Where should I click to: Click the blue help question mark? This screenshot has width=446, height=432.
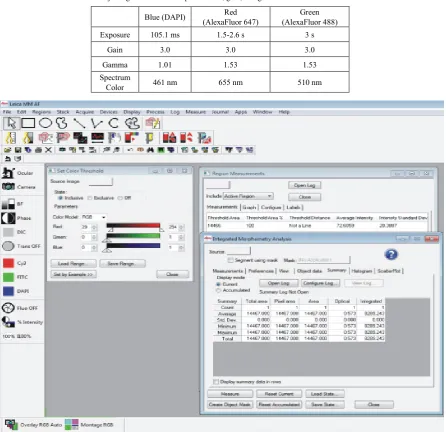point(391,255)
